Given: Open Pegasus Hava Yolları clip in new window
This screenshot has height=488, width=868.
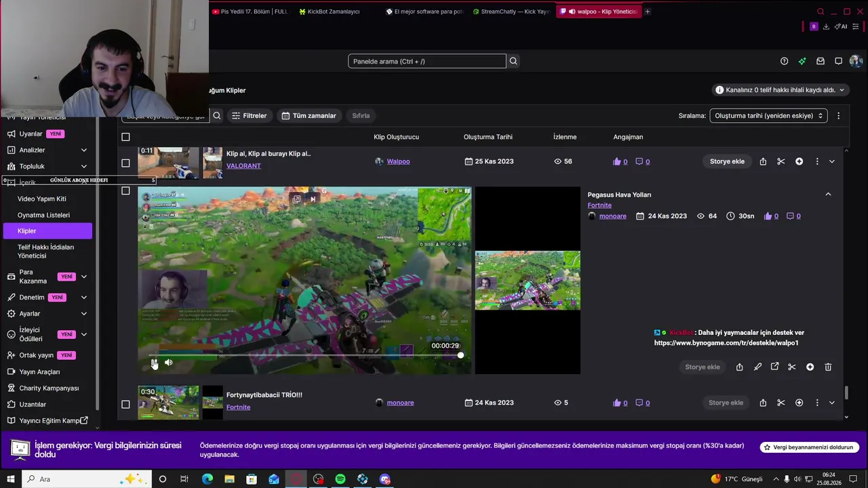Looking at the screenshot, I should click(774, 367).
